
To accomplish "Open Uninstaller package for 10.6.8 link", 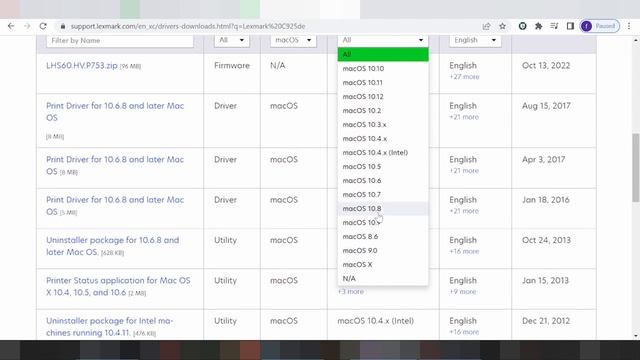I will point(112,246).
